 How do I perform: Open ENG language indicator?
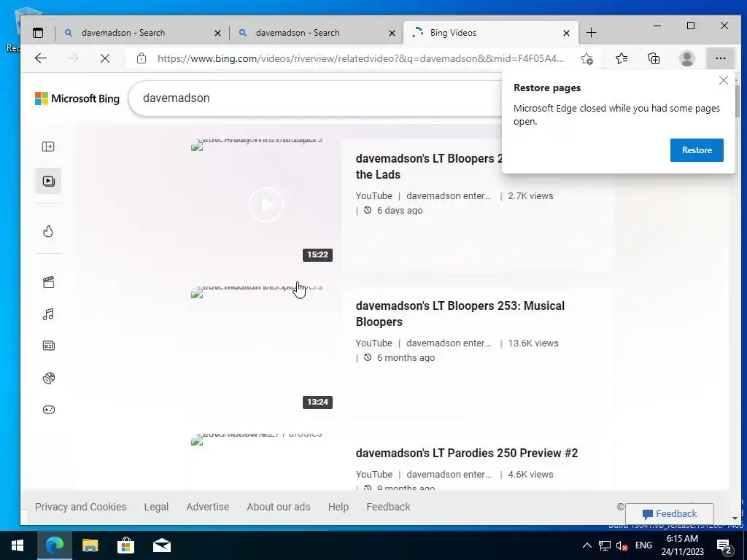click(643, 545)
